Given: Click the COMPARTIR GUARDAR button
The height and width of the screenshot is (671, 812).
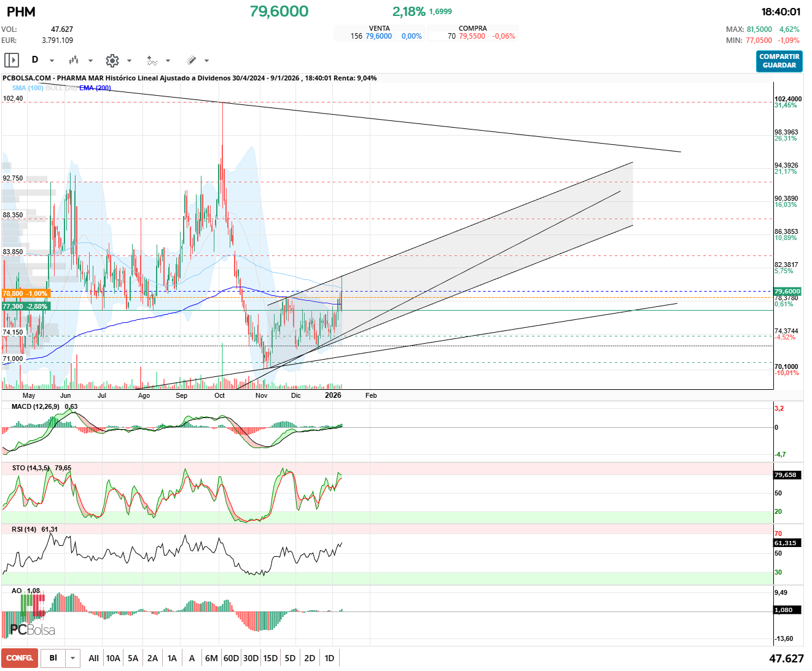Looking at the screenshot, I should [x=779, y=61].
